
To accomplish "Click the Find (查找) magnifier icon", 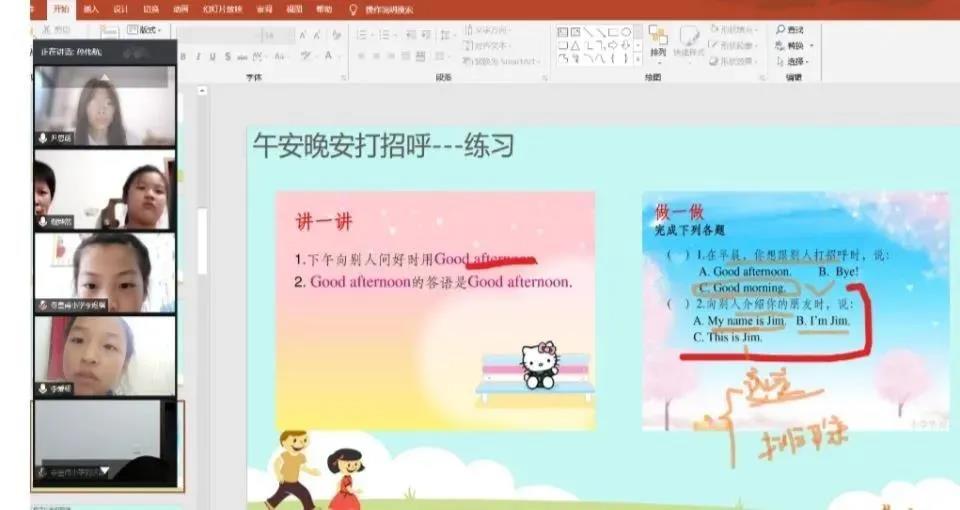I will pos(780,30).
